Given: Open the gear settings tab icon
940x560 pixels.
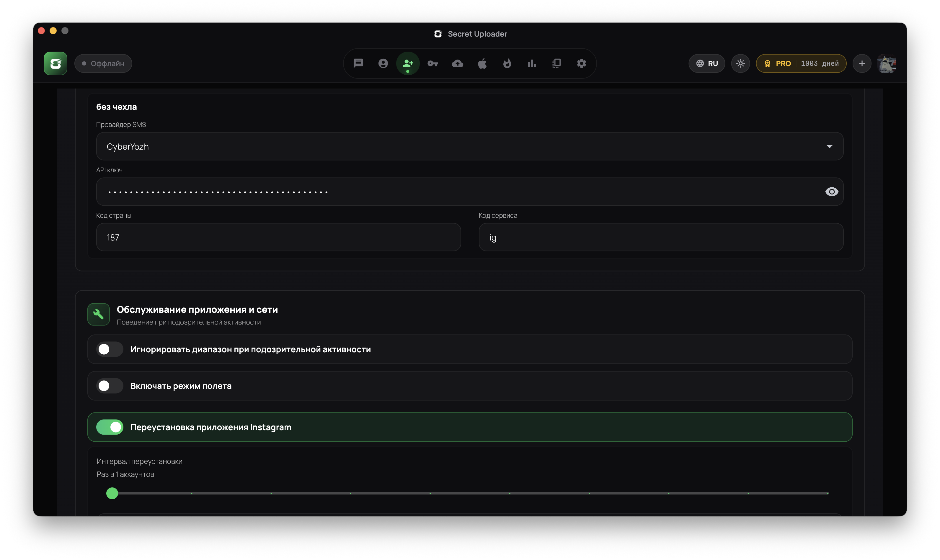Looking at the screenshot, I should [581, 63].
